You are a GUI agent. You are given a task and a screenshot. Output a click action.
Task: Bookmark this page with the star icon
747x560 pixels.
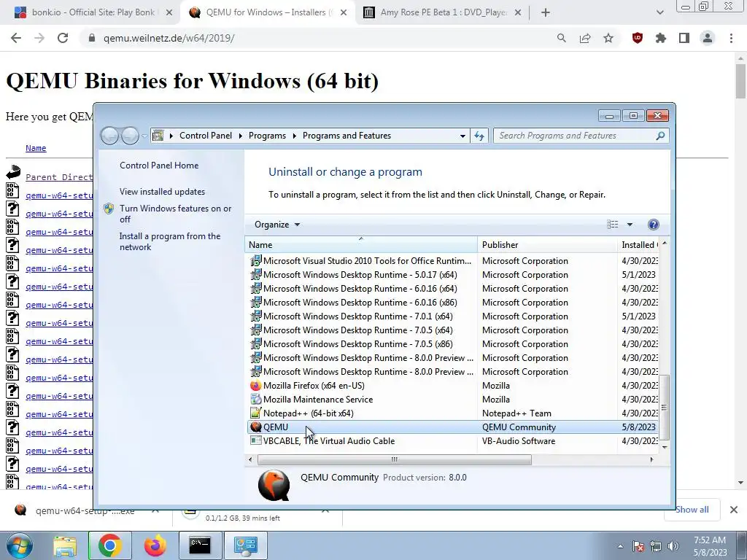tap(608, 38)
